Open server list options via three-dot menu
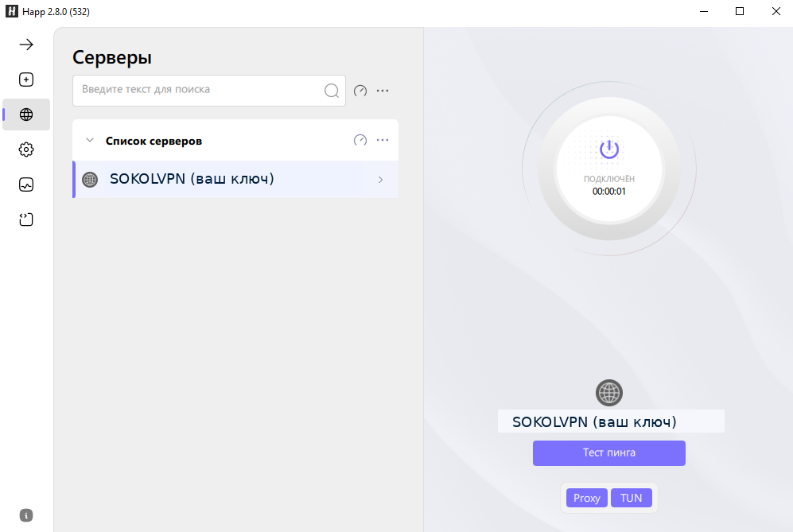This screenshot has width=793, height=532. tap(383, 139)
